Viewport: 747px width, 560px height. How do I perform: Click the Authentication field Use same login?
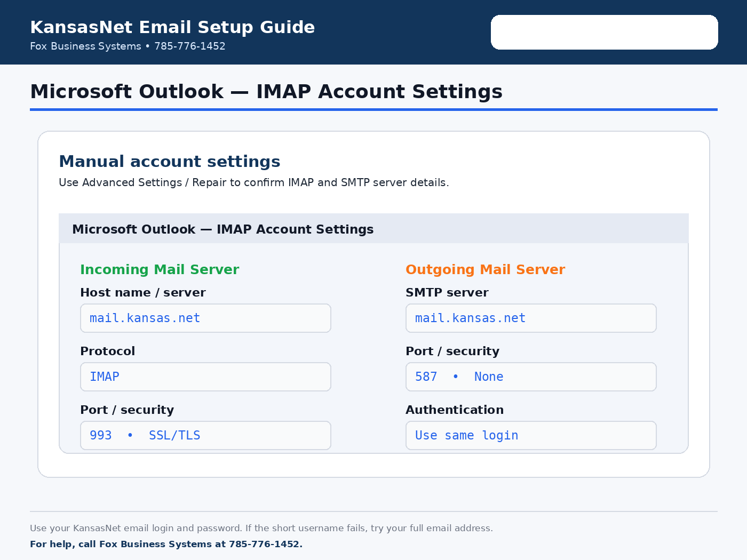pyautogui.click(x=531, y=436)
